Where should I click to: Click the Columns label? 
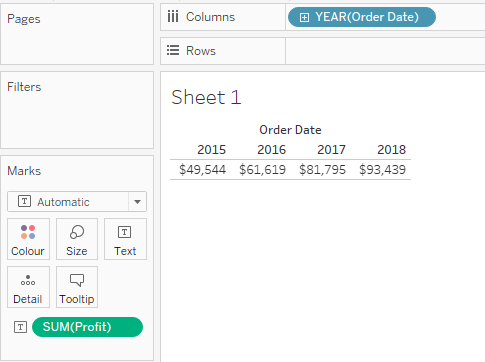[x=210, y=17]
